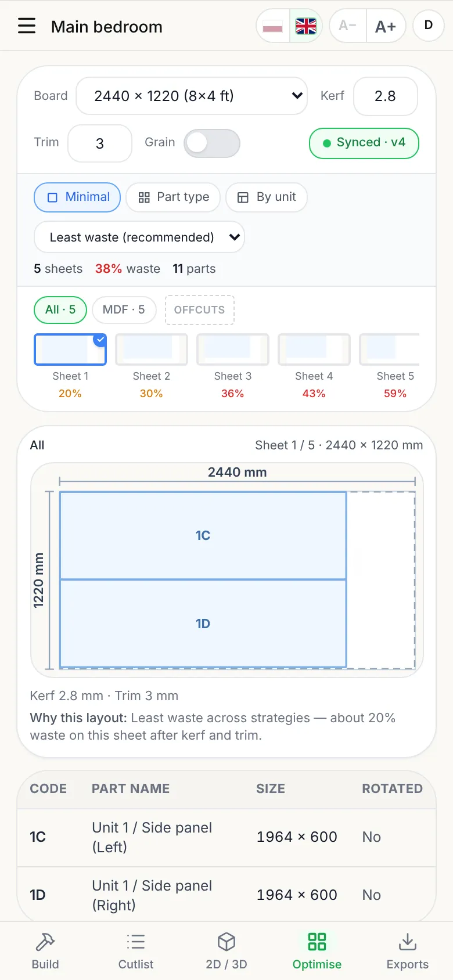Click the 2440 mm width dimension label
453x980 pixels.
click(x=238, y=472)
